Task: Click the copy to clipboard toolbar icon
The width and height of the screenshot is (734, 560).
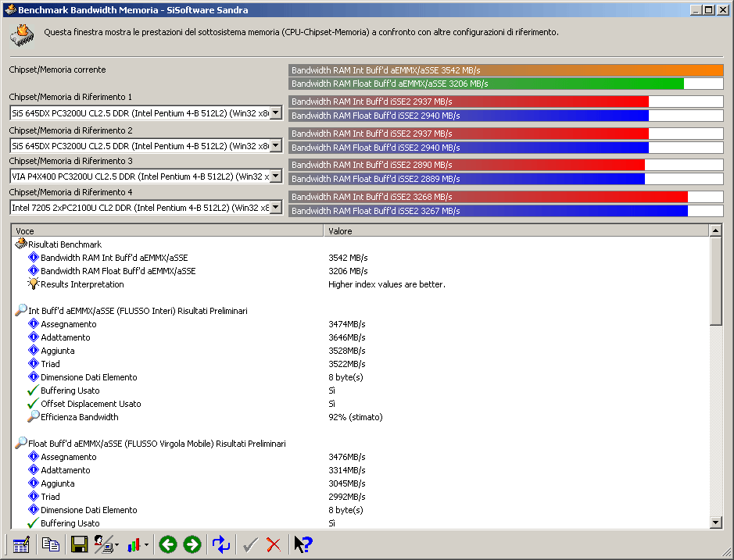Action: tap(51, 544)
